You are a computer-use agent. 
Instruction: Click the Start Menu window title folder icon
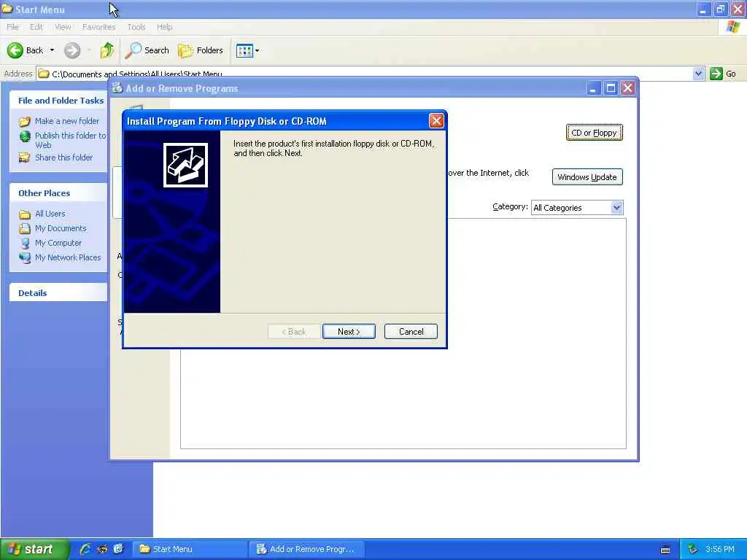click(7, 9)
